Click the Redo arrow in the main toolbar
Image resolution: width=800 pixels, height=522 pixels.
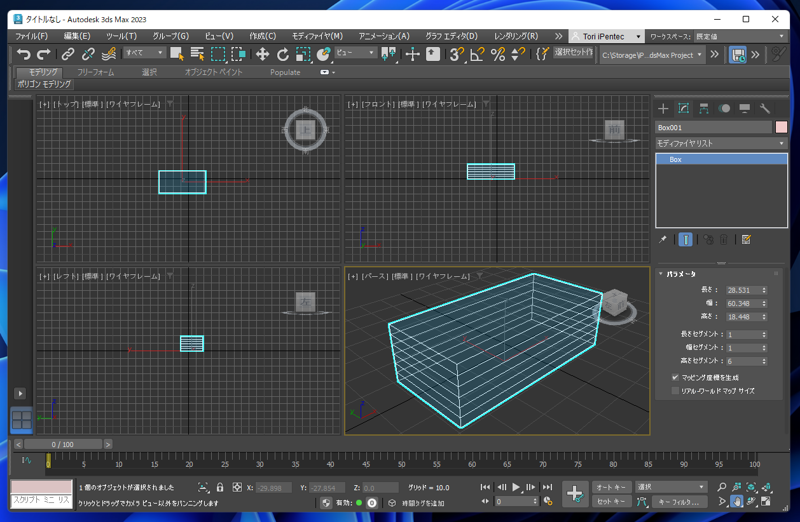(x=44, y=54)
